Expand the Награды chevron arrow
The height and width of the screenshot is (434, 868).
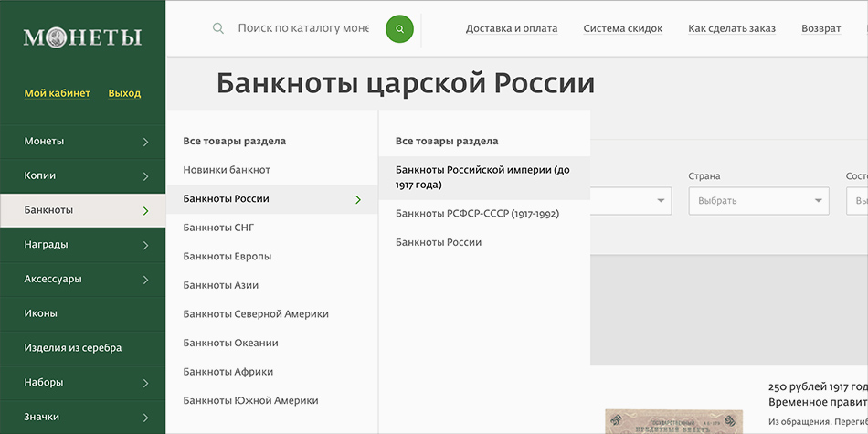pos(145,245)
